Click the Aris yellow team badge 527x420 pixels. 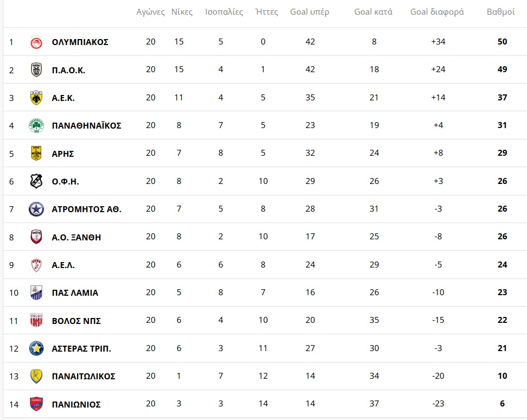coord(36,154)
